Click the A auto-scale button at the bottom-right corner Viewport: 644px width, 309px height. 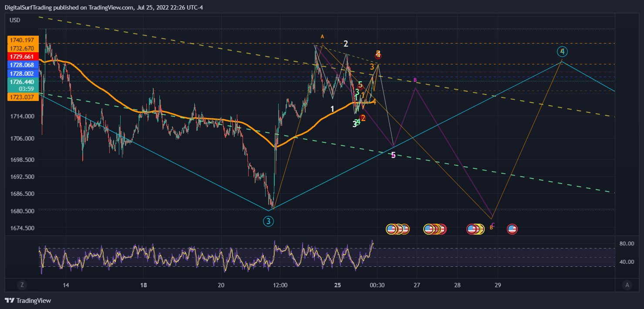coord(627,285)
